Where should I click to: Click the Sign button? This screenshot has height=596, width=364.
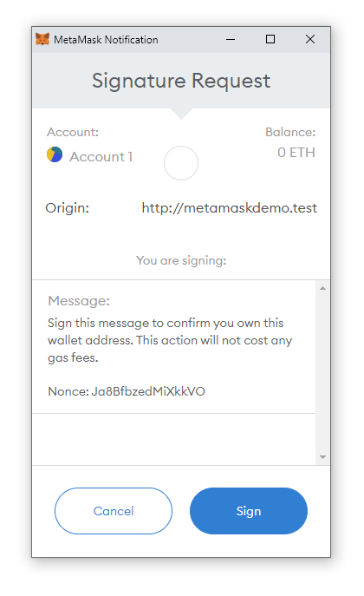(249, 511)
